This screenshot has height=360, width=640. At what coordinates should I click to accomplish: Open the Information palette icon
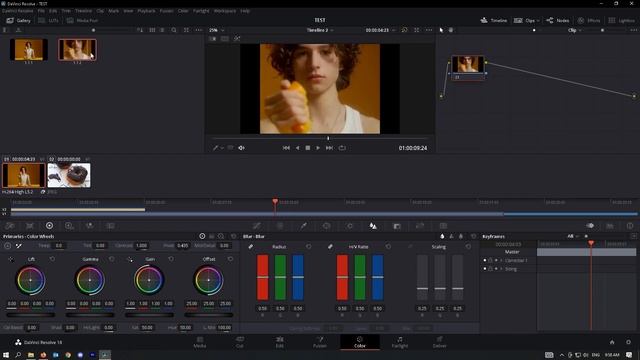pyautogui.click(x=630, y=226)
